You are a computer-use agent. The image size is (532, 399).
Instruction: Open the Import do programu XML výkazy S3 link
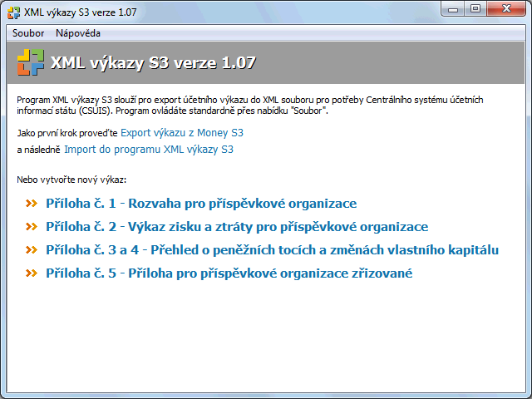149,150
